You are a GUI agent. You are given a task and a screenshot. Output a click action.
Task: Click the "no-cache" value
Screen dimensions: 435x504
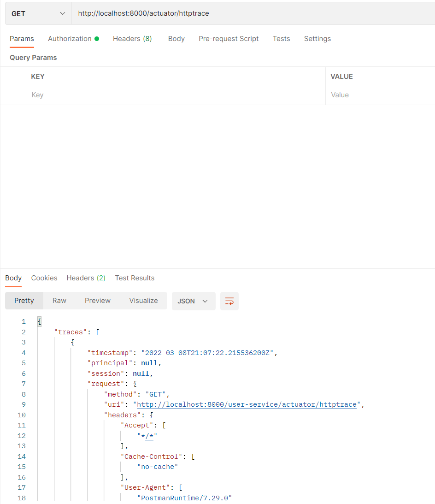click(158, 467)
